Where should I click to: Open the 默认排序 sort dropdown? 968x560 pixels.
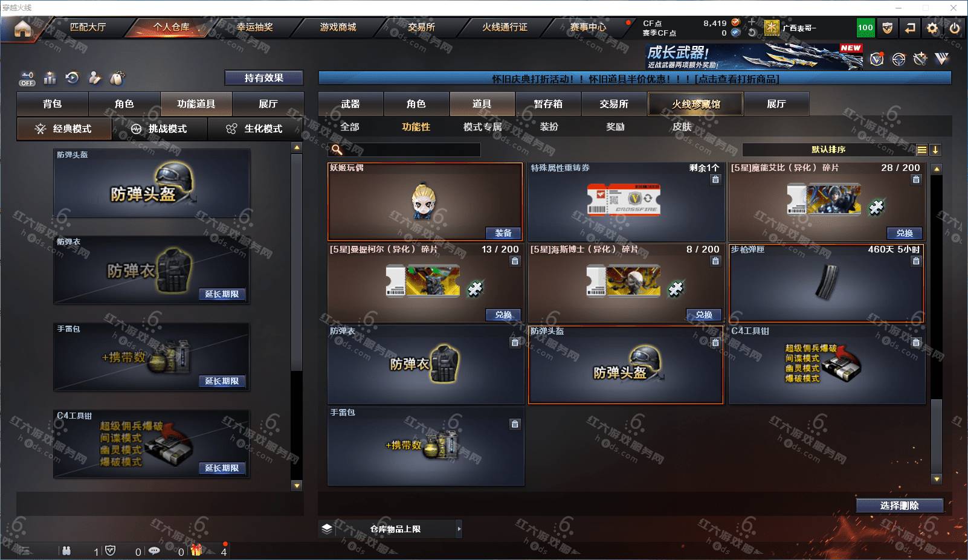click(828, 150)
